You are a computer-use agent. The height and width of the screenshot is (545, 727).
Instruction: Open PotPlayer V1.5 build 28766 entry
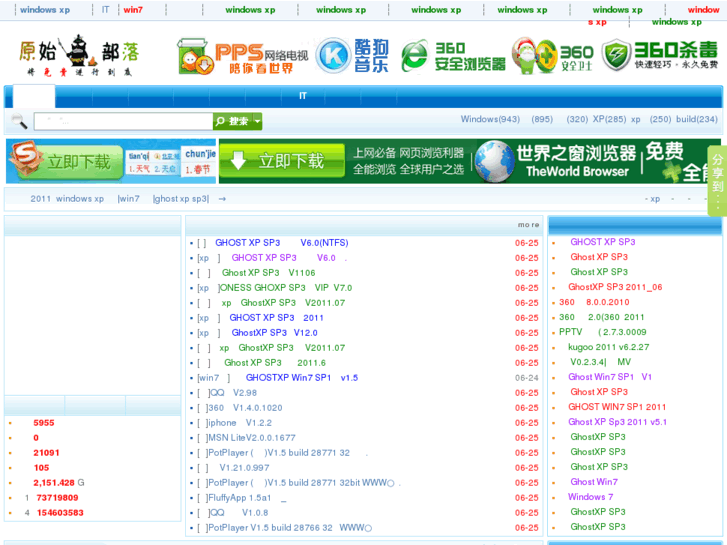(x=290, y=528)
